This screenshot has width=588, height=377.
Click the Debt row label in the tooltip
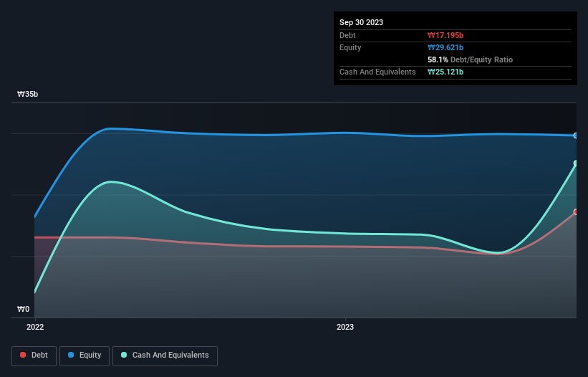click(347, 35)
